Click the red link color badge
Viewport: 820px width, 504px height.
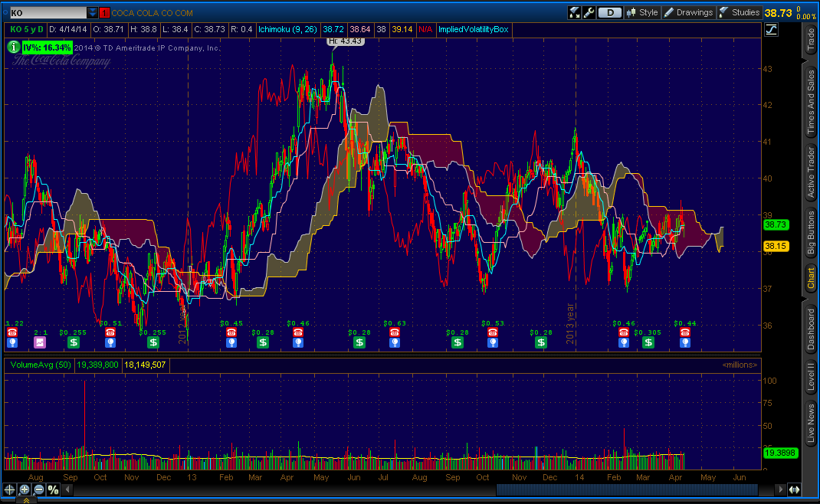[x=104, y=13]
